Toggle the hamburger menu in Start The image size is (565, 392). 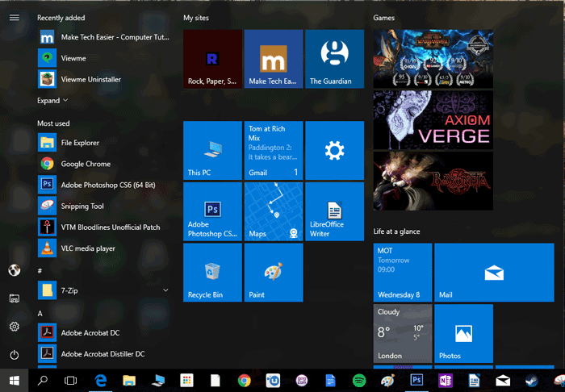(x=15, y=18)
